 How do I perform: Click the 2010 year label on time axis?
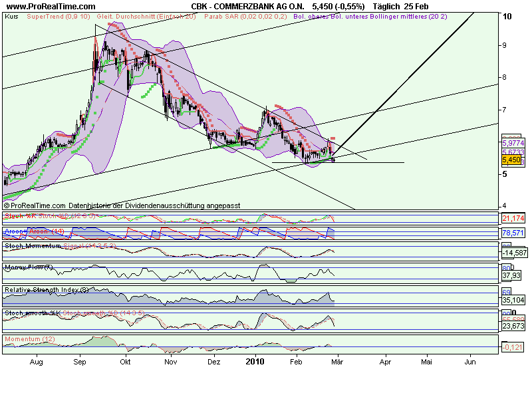click(255, 362)
